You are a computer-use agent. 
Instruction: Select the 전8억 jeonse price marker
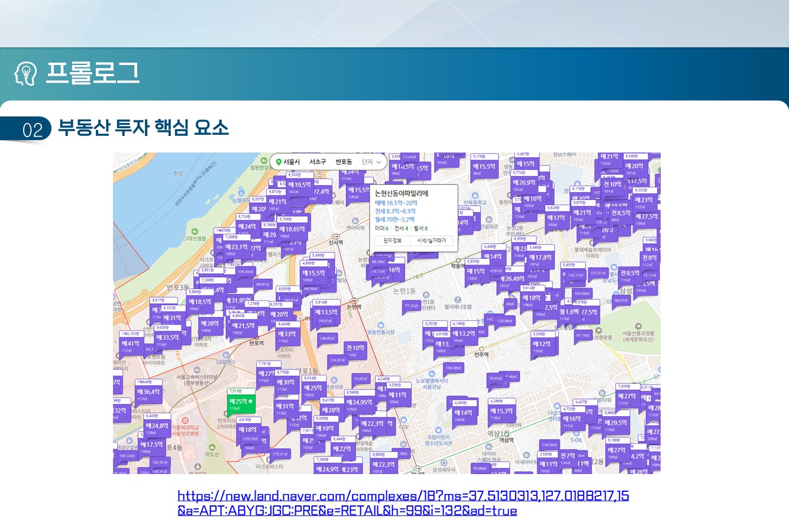(649, 259)
